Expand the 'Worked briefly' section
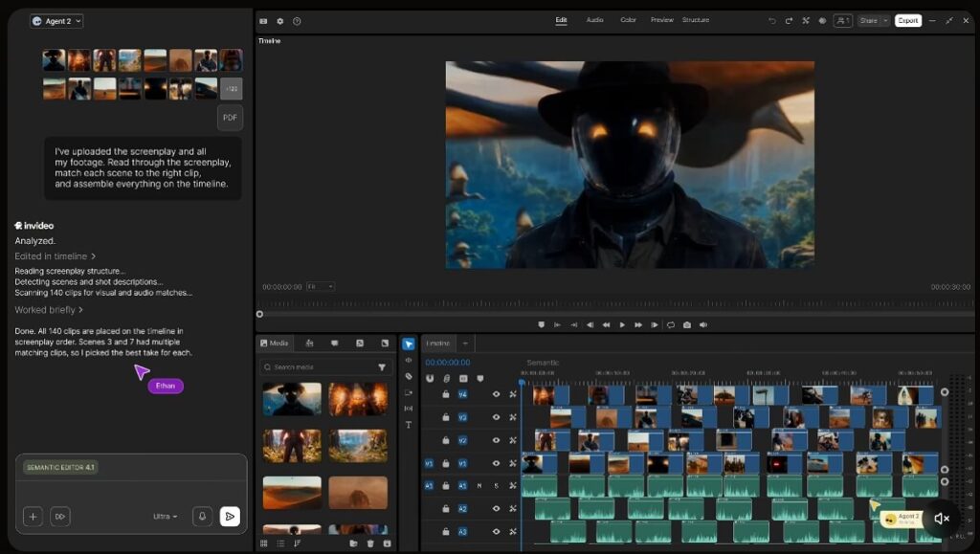The image size is (980, 554). (x=49, y=310)
